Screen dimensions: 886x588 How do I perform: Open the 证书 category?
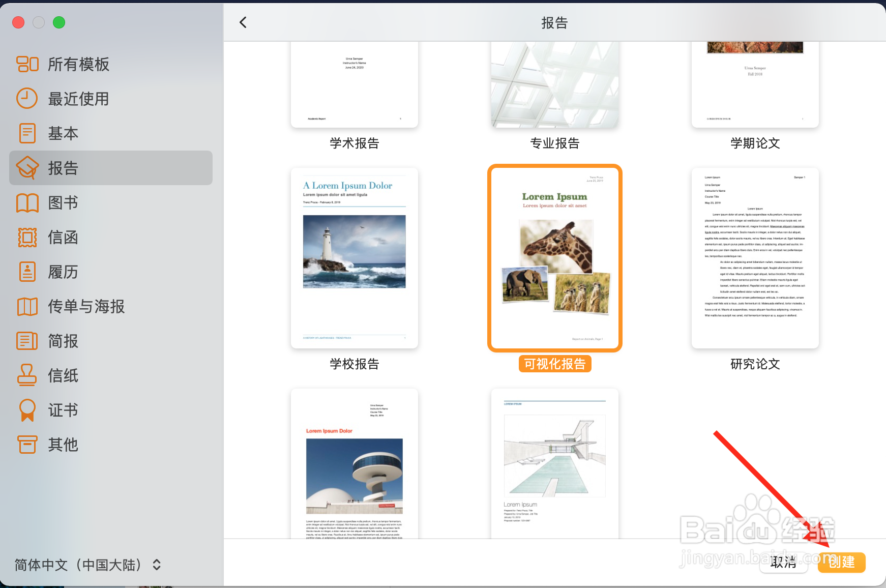pyautogui.click(x=63, y=410)
